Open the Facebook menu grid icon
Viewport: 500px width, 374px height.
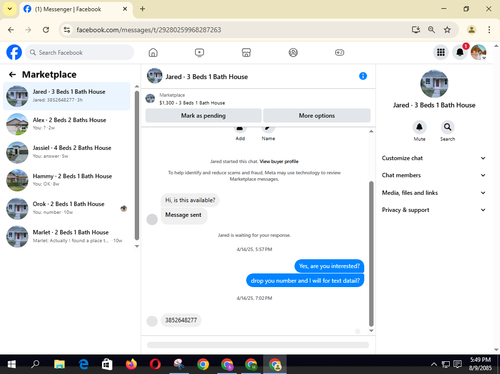tap(441, 52)
